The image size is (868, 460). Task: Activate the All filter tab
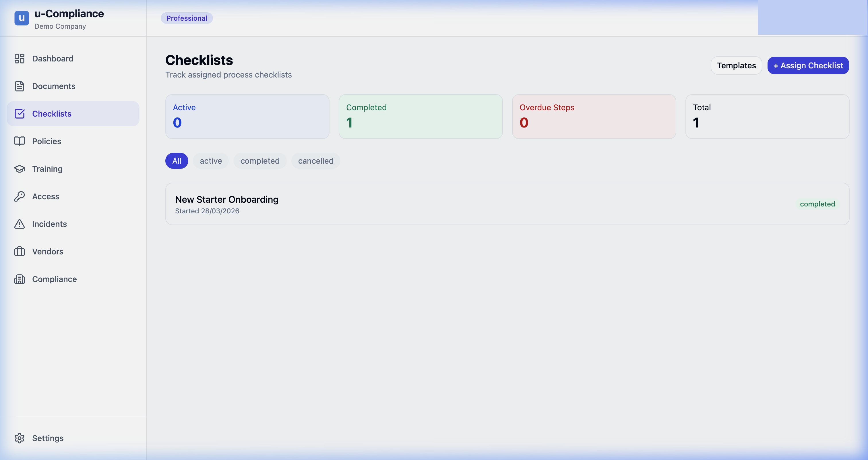[x=177, y=161]
